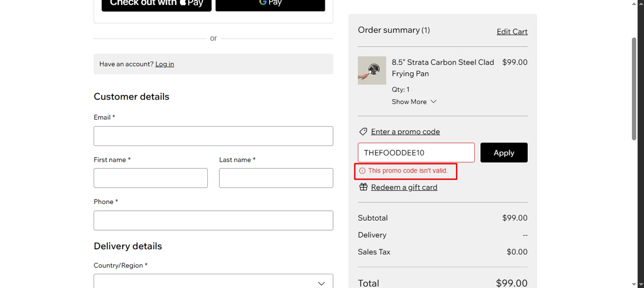Viewport: 644px width, 288px height.
Task: Click the Sales Tax $0.00 value
Action: click(x=517, y=252)
